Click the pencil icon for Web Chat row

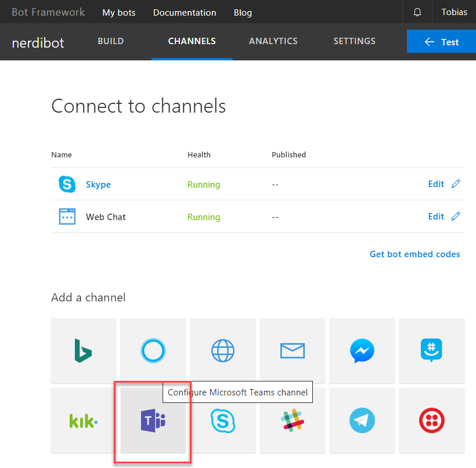pos(456,216)
